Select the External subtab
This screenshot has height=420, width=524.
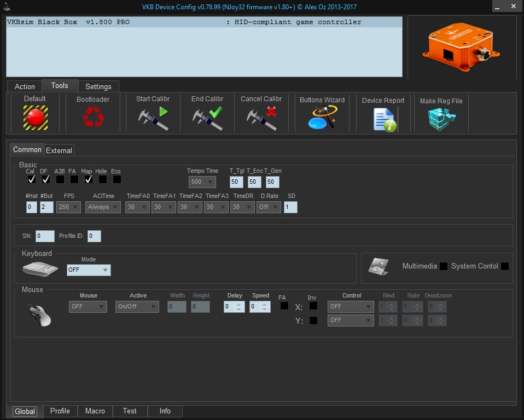[x=59, y=151]
